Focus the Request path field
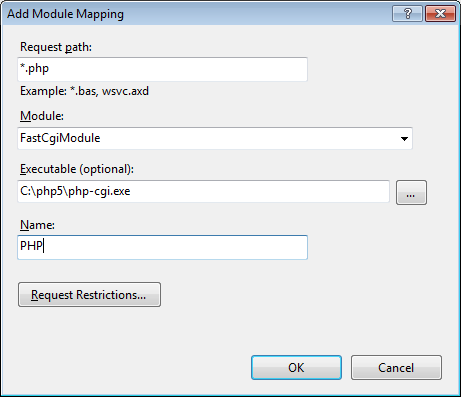 pyautogui.click(x=162, y=69)
